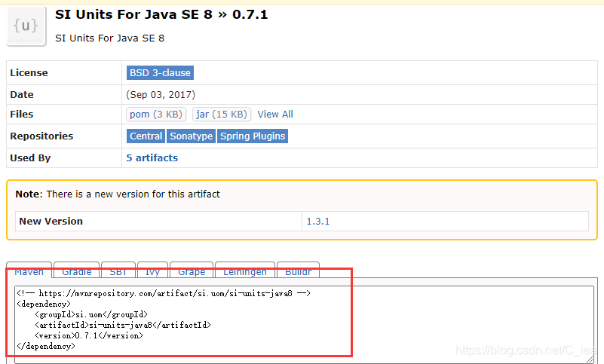Select the Used By row label
Viewport: 604px width, 364px height.
pos(30,158)
